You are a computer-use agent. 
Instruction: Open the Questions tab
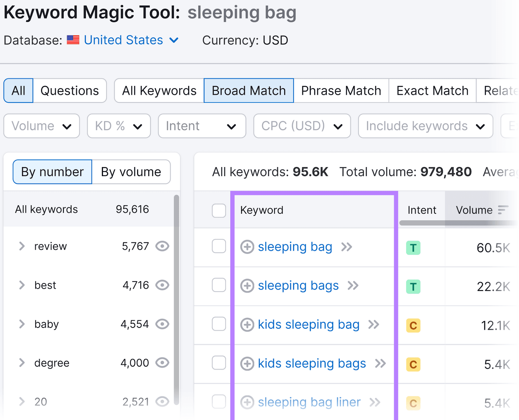coord(69,91)
